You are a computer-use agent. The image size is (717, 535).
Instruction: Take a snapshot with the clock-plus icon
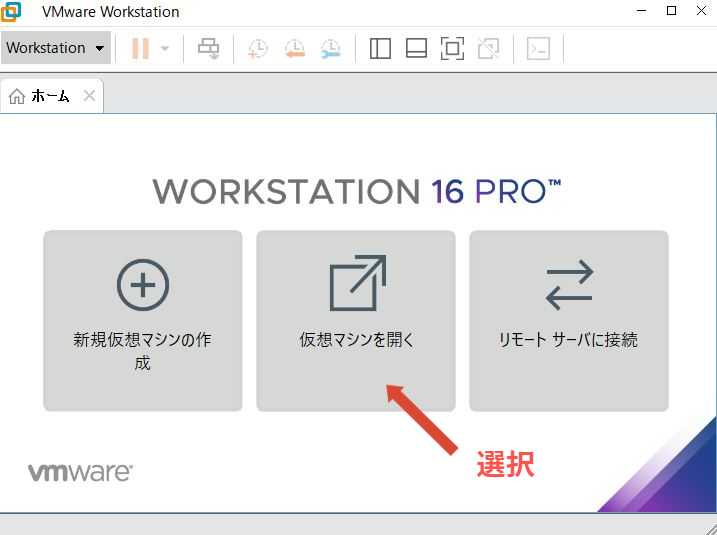click(x=258, y=49)
